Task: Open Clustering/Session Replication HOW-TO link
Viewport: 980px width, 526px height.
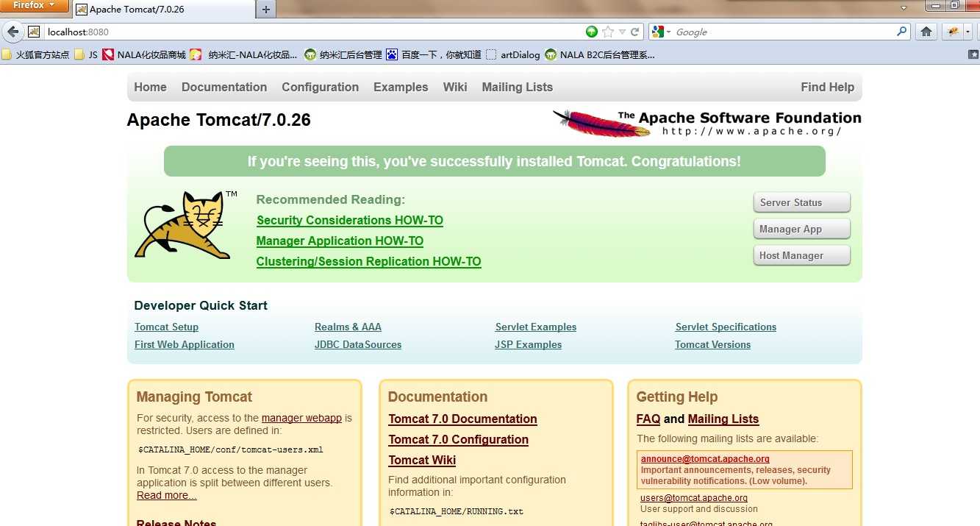Action: [x=368, y=261]
